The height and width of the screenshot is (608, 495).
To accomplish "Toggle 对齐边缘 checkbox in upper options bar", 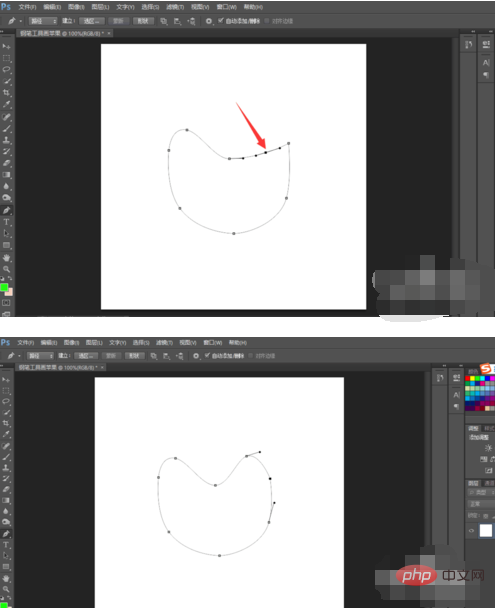I will click(x=267, y=21).
